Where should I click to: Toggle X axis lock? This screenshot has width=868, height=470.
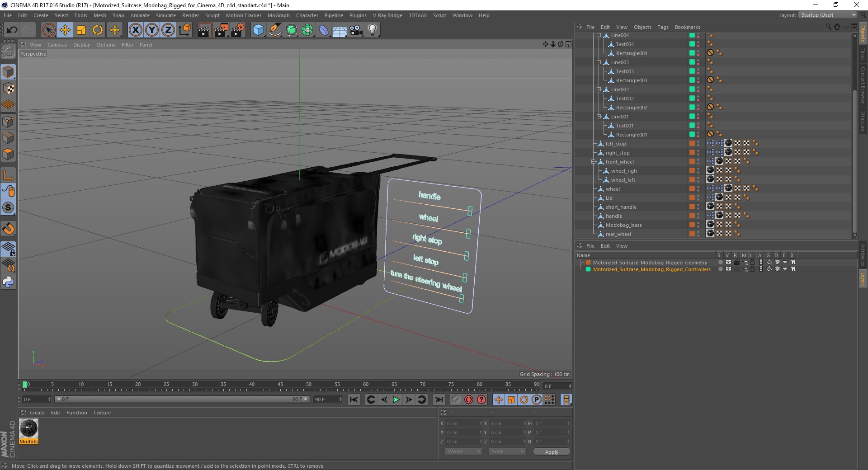(135, 30)
